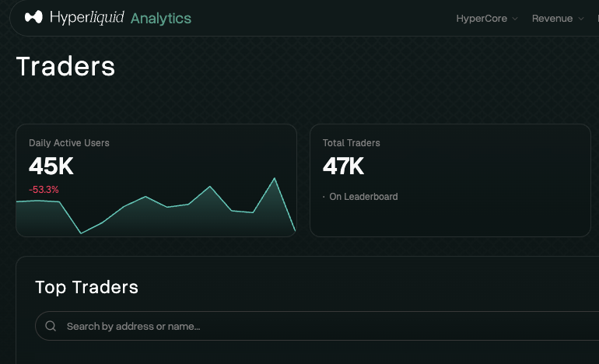Open the Analytics home link

161,19
